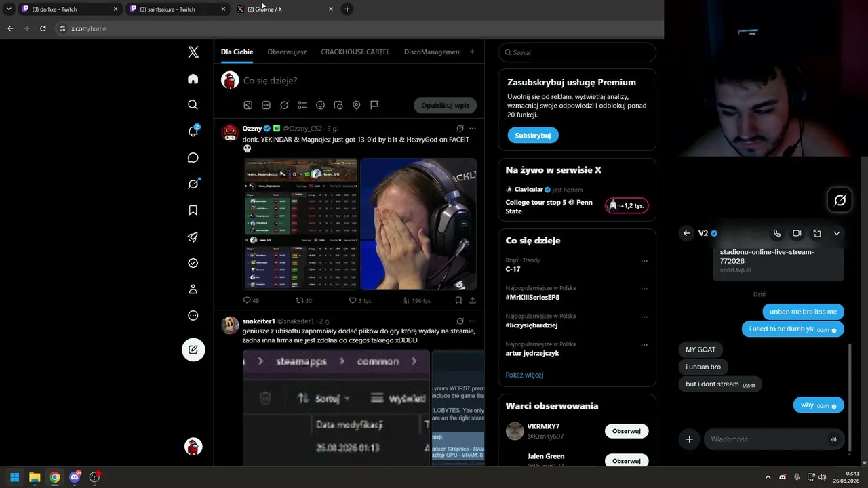
Task: Open Grok from the X sidebar
Action: (193, 184)
